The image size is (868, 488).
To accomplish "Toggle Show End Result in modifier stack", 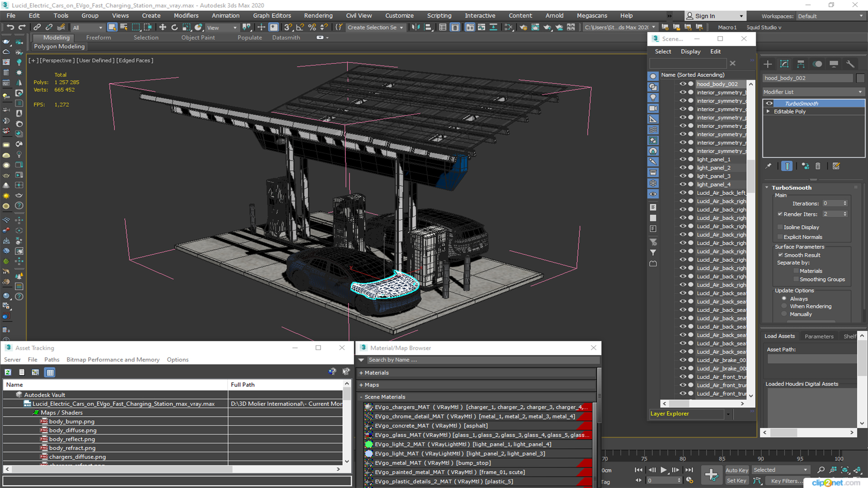I will (787, 166).
